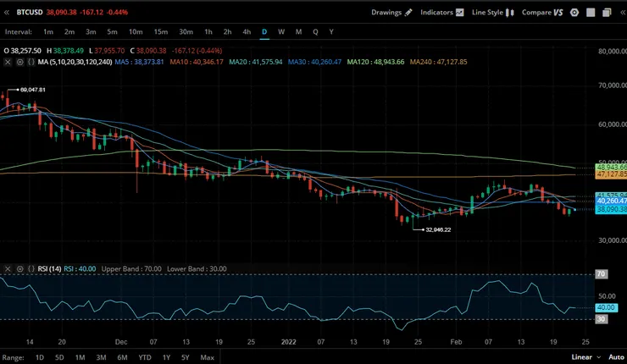This screenshot has width=627, height=364.
Task: Set range to 6M
Action: coord(123,357)
